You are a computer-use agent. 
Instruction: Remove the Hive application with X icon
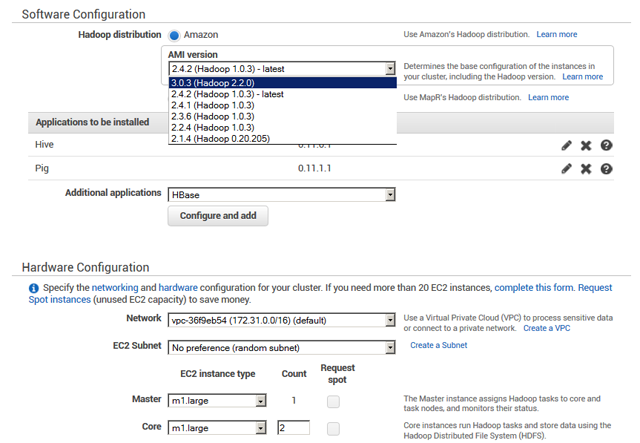[x=586, y=145]
